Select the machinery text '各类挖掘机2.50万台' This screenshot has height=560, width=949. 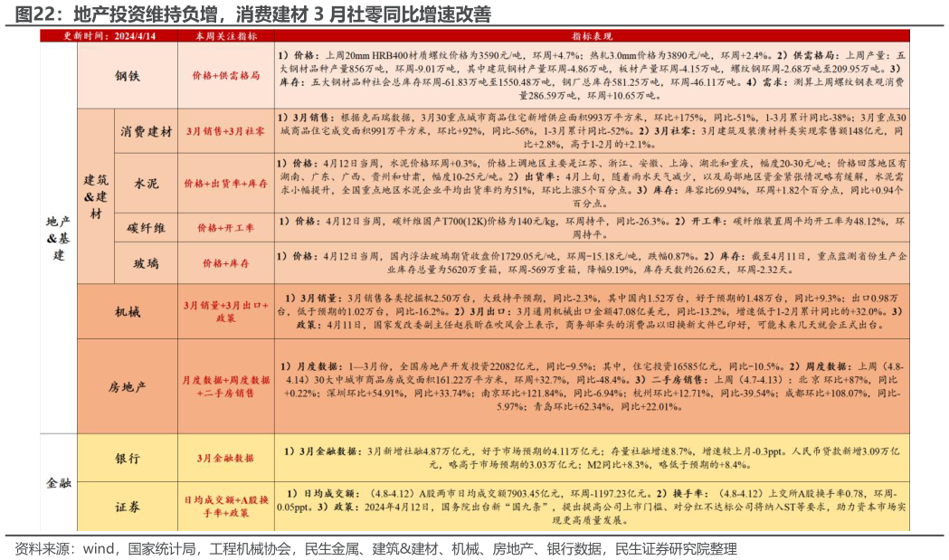pyautogui.click(x=434, y=299)
